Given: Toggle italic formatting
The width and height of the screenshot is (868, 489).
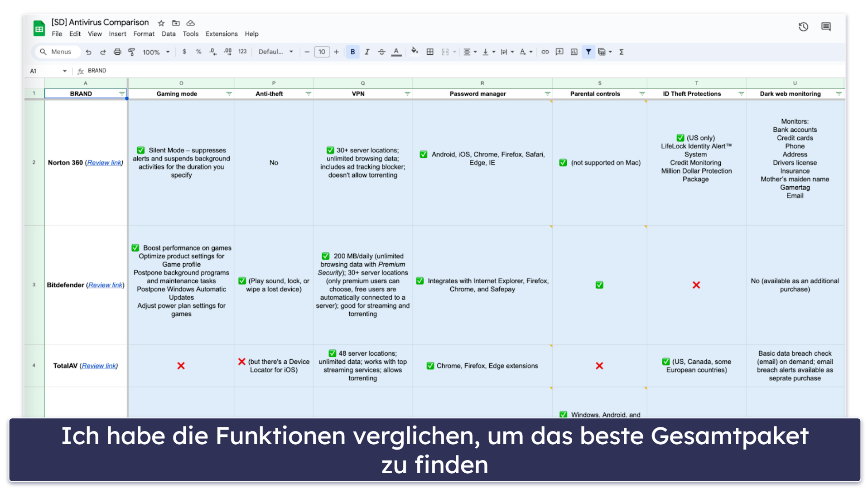Looking at the screenshot, I should pyautogui.click(x=367, y=52).
